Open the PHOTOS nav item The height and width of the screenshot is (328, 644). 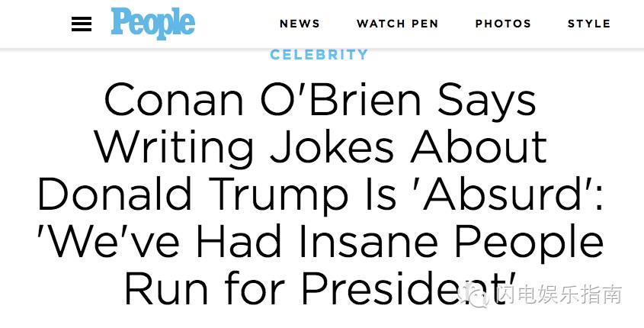coord(503,24)
